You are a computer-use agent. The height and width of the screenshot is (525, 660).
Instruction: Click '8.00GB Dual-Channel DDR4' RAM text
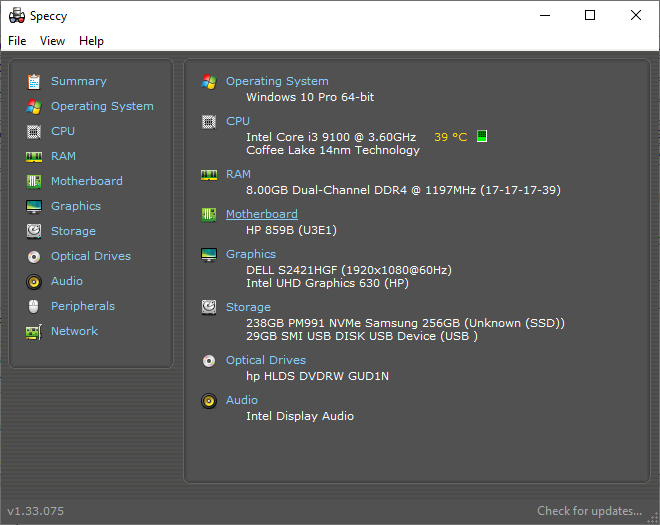327,190
